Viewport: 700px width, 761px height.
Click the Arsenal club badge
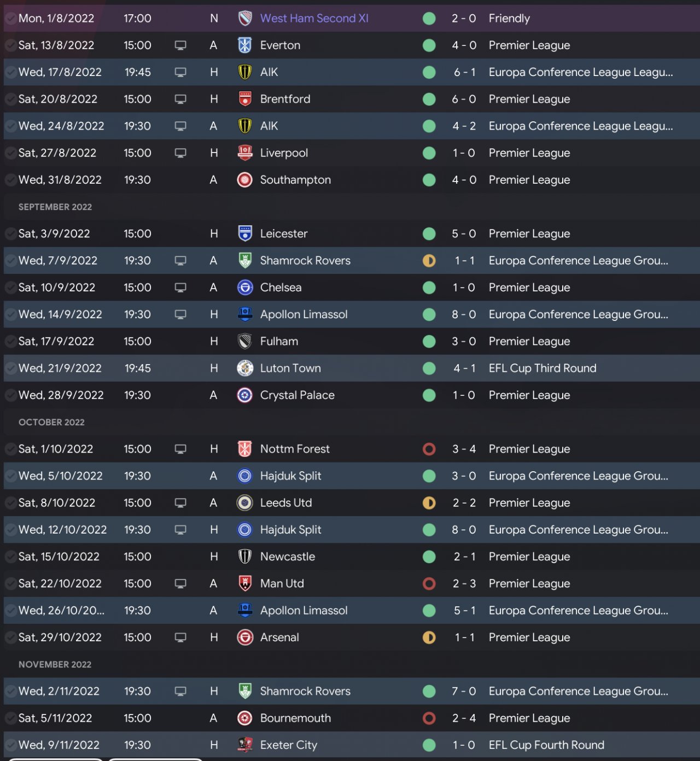[244, 637]
